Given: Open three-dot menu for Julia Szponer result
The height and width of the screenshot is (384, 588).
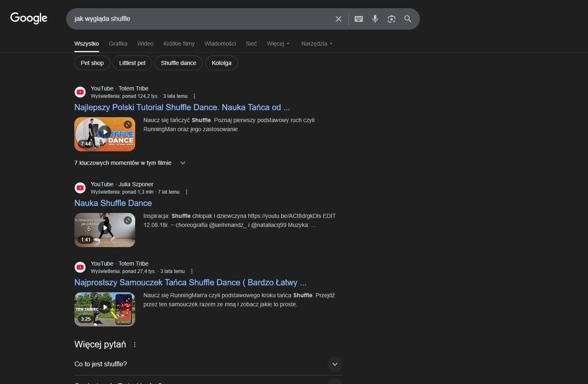Looking at the screenshot, I should pos(187,192).
